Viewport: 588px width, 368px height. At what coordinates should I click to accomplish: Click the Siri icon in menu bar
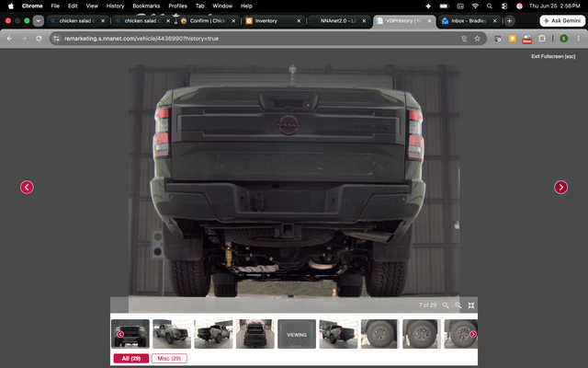tap(519, 6)
